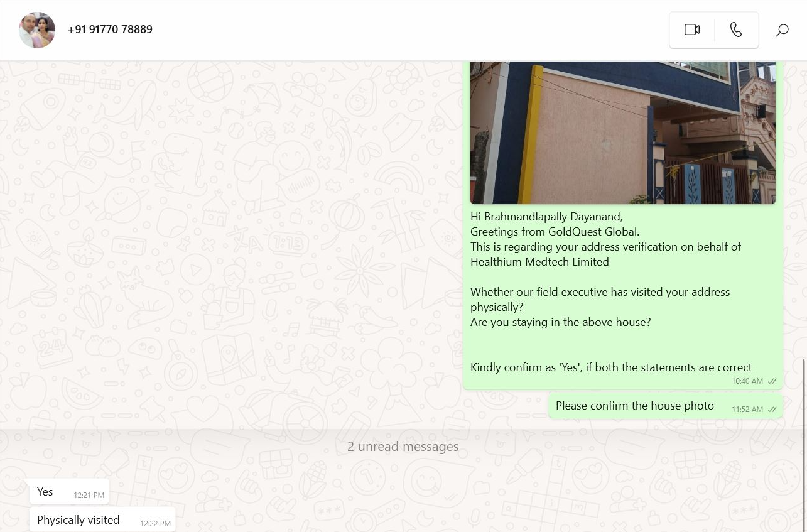Select the 'Yes' received message

pos(69,492)
